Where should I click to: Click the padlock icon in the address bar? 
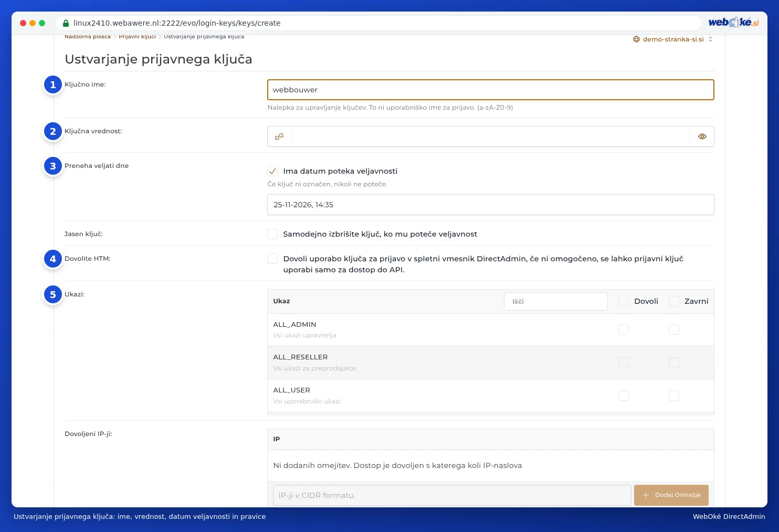[66, 23]
